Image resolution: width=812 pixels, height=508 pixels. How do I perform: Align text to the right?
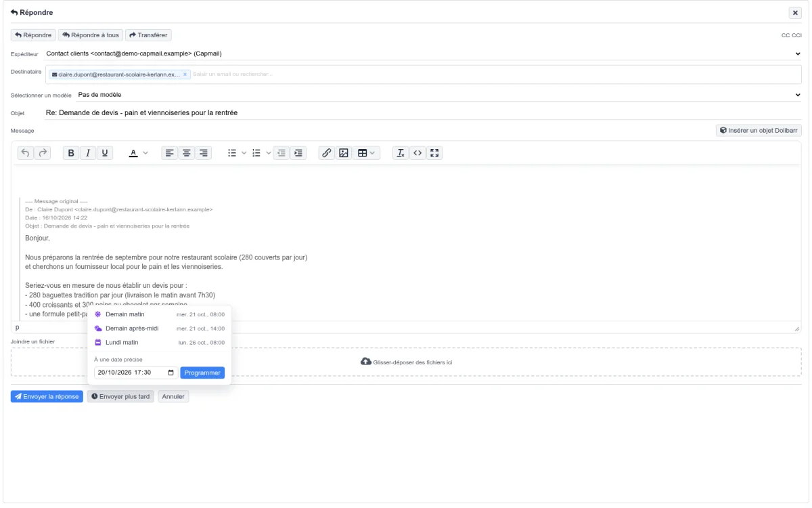203,153
